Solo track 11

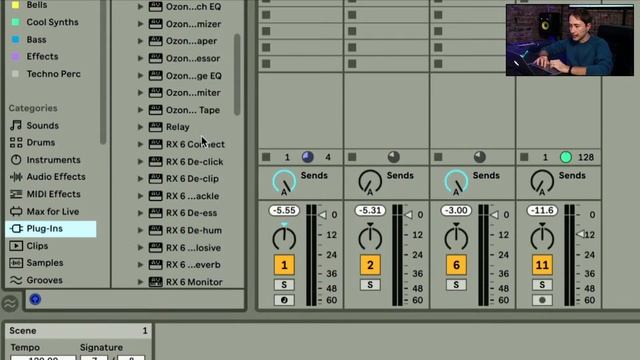coord(542,284)
